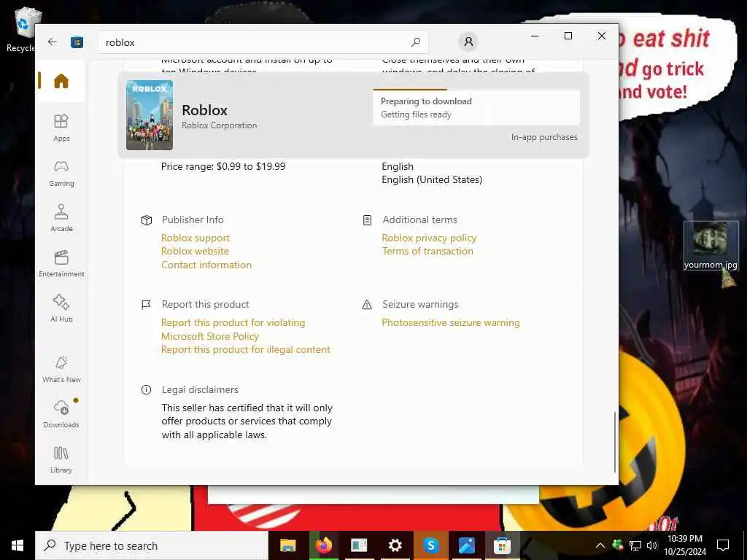Open the Roblox website link
Viewport: 747px width, 560px height.
[195, 251]
